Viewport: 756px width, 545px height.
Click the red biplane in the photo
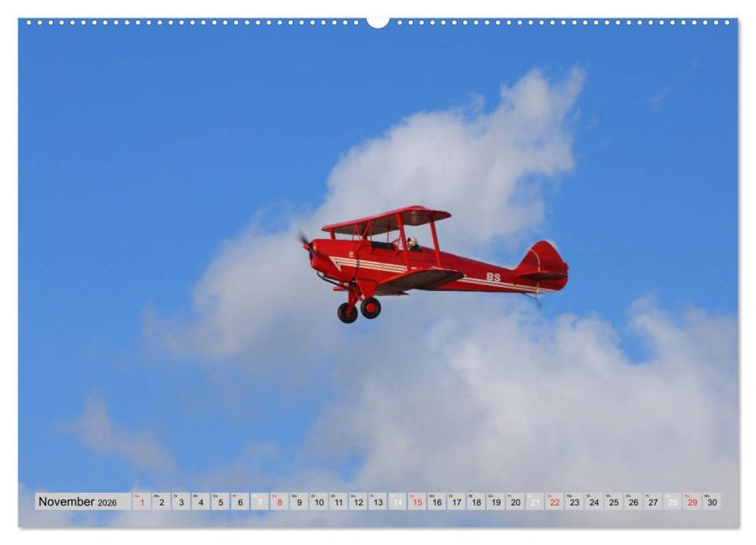click(x=432, y=264)
